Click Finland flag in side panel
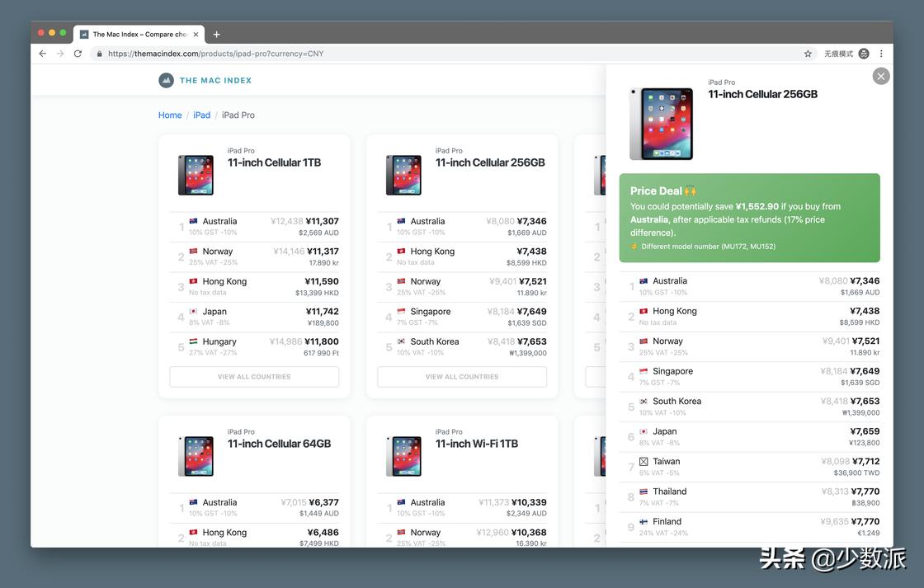This screenshot has width=924, height=588. click(x=643, y=521)
